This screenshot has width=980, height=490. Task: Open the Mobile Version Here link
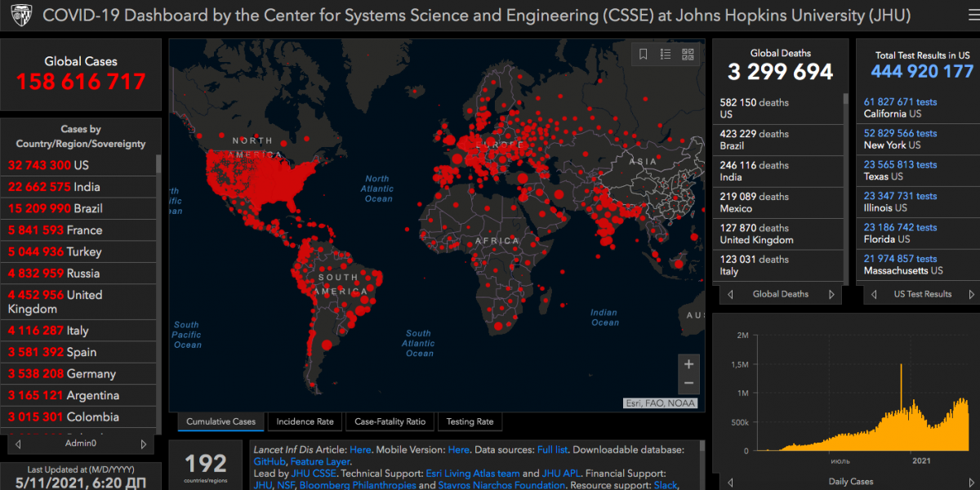point(459,449)
